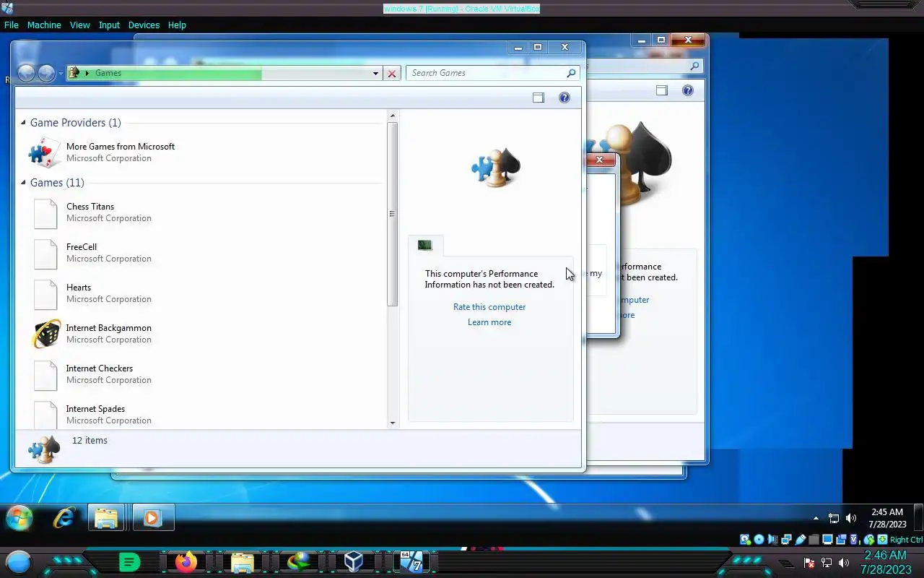This screenshot has height=578, width=924.
Task: Open More Games from Microsoft provider icon
Action: 45,152
